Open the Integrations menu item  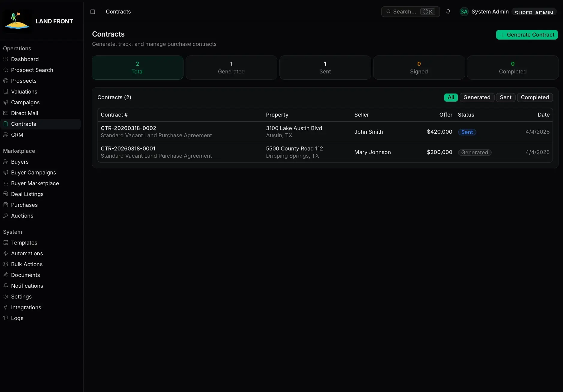click(x=40, y=307)
